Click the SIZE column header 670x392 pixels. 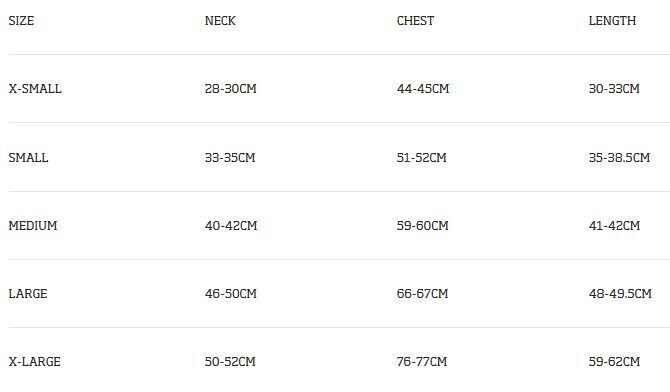point(21,21)
